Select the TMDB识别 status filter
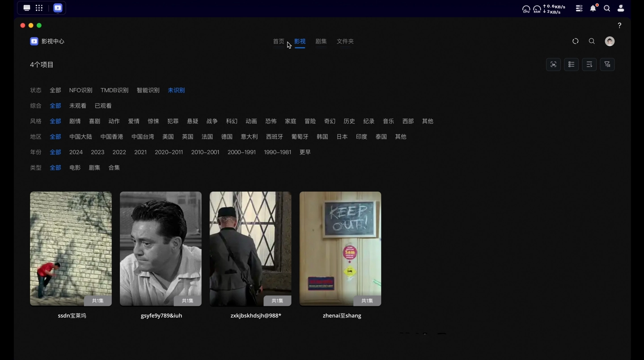The height and width of the screenshot is (360, 644). point(114,90)
